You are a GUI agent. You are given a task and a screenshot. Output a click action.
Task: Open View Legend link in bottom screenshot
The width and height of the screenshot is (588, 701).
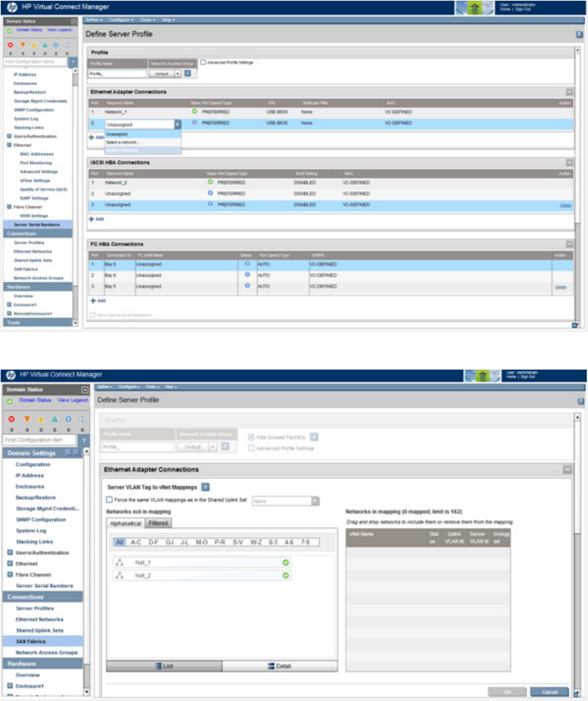tap(73, 400)
